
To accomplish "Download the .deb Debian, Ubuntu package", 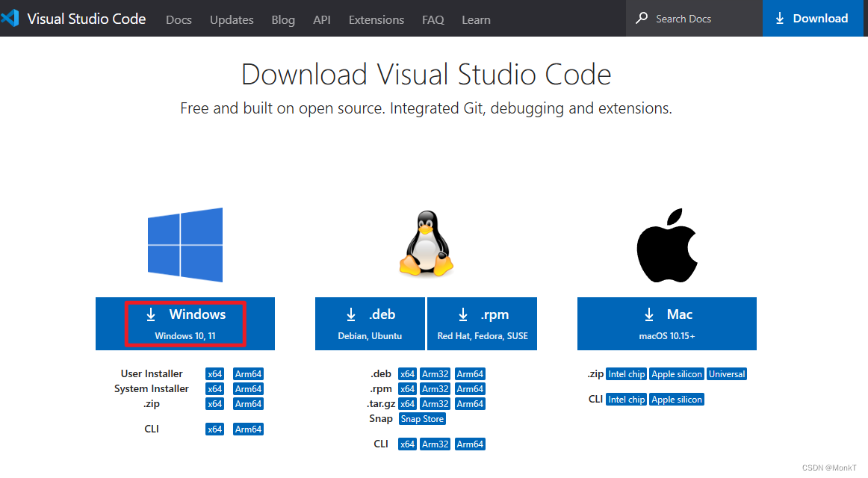I will click(x=370, y=323).
